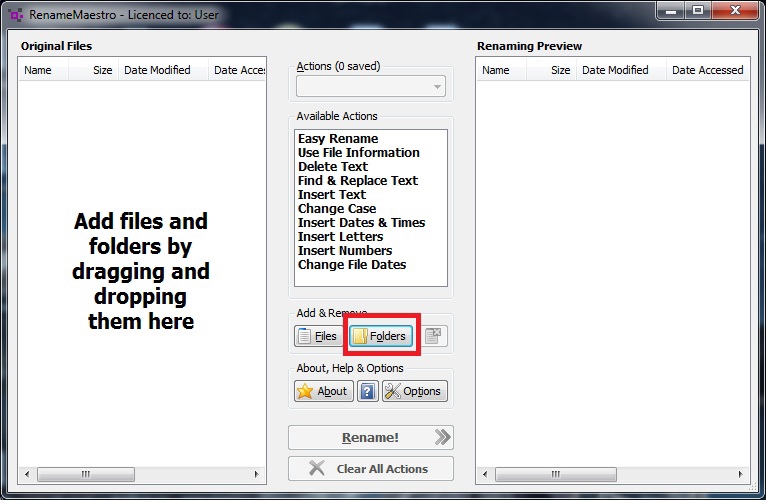Select Easy Rename action
The width and height of the screenshot is (766, 502).
[338, 139]
